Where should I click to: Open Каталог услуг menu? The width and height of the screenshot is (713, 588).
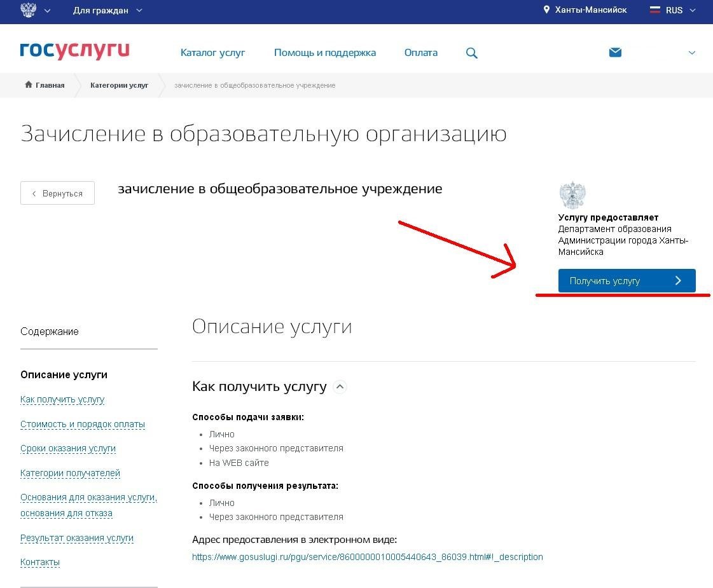click(x=212, y=53)
